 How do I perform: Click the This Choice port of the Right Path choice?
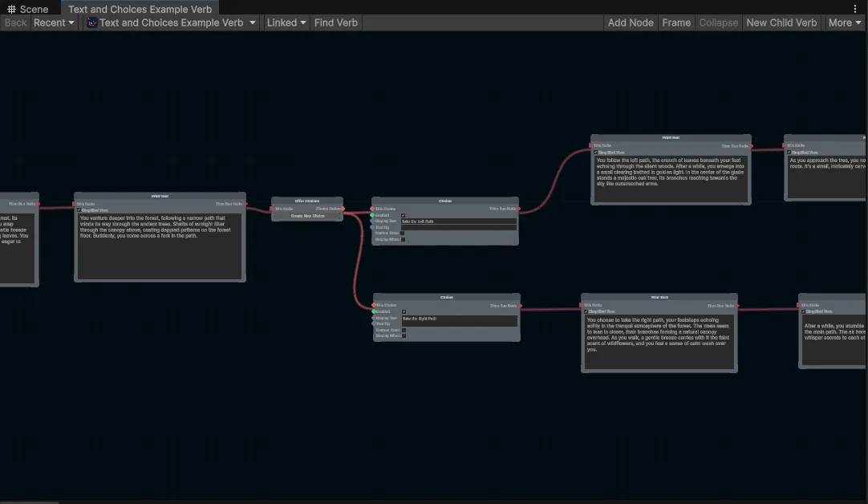[x=374, y=305]
